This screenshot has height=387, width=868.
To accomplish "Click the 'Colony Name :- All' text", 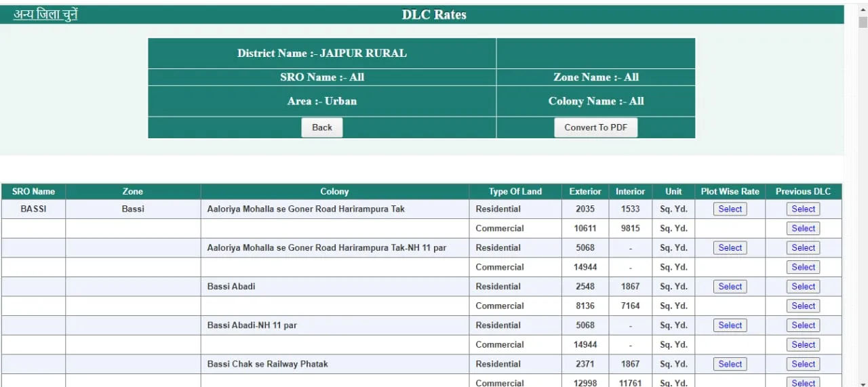I will pos(596,101).
